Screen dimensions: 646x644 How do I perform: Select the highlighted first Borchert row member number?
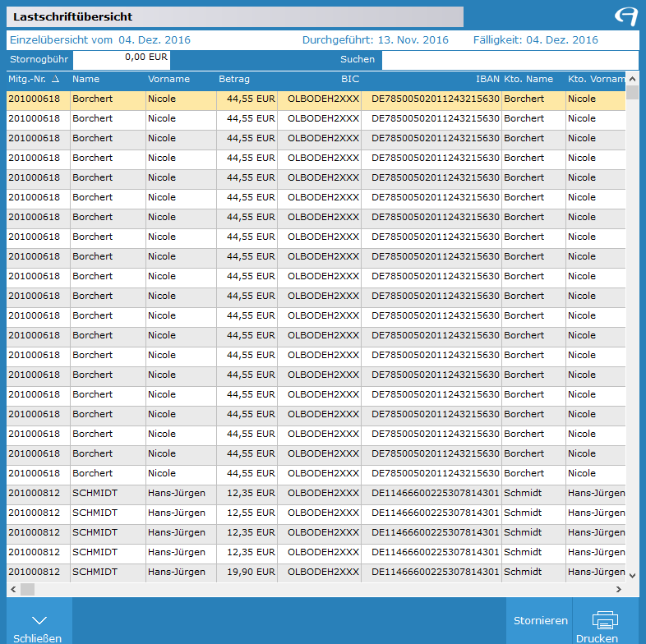[35, 99]
